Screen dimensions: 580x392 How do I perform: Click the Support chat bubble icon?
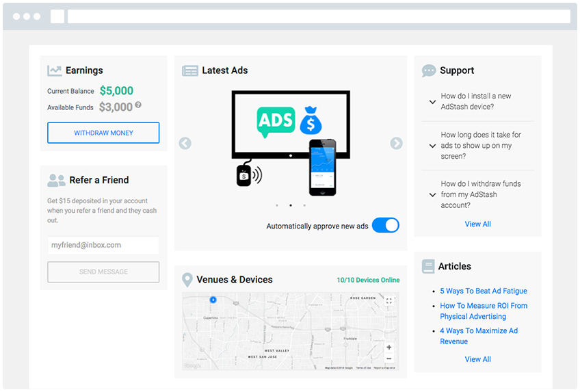tap(429, 70)
